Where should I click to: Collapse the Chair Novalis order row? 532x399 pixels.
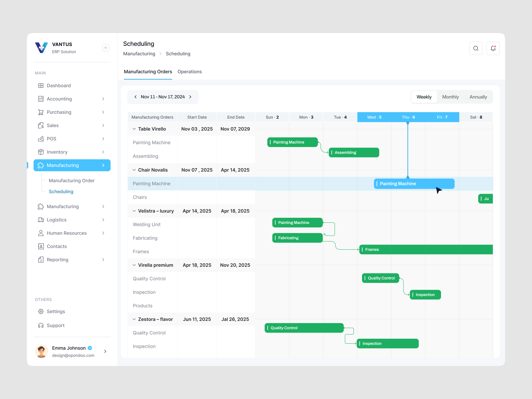134,170
